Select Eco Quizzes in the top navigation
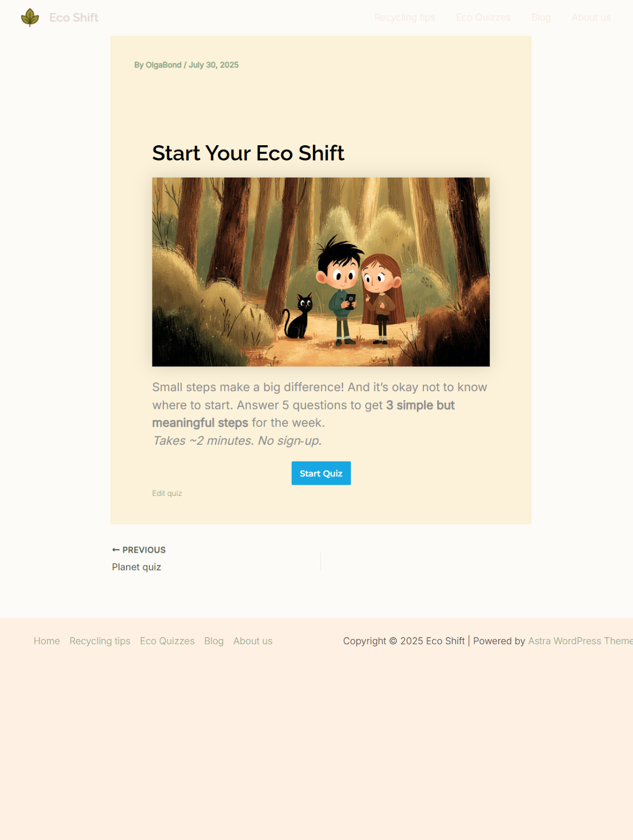 [483, 18]
